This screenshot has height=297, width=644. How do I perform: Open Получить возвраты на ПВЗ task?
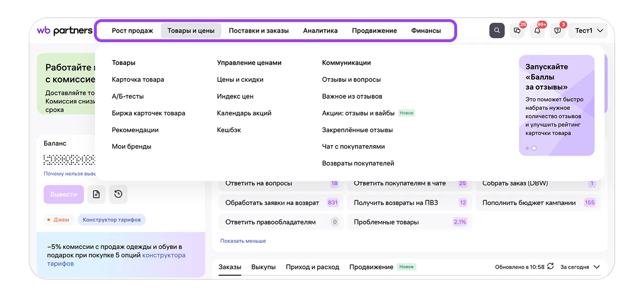coord(409,203)
